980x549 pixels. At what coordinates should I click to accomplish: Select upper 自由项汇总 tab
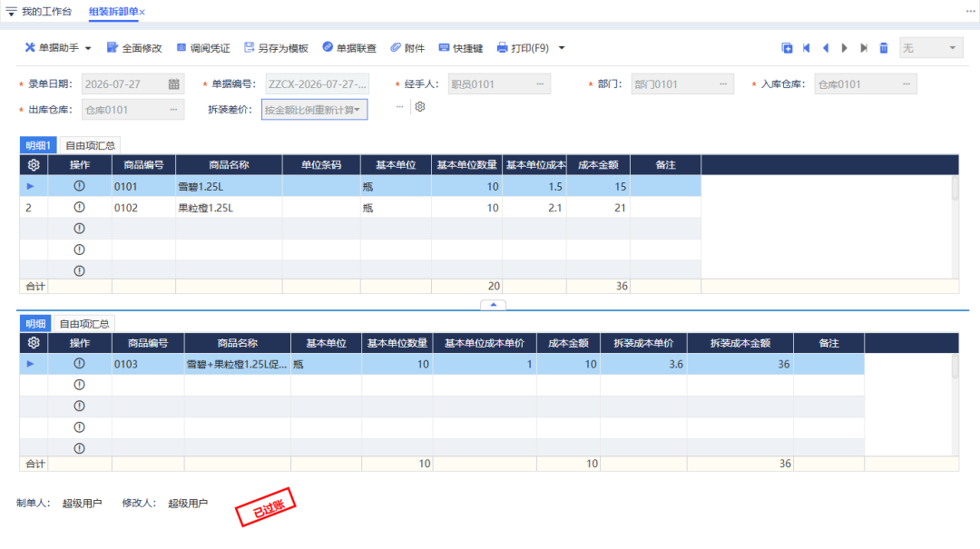(90, 146)
